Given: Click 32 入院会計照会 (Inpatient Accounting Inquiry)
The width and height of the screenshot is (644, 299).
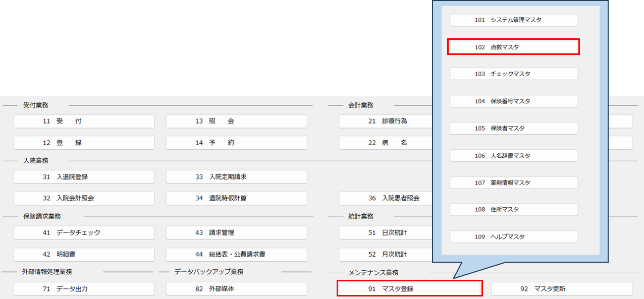Looking at the screenshot, I should [84, 198].
